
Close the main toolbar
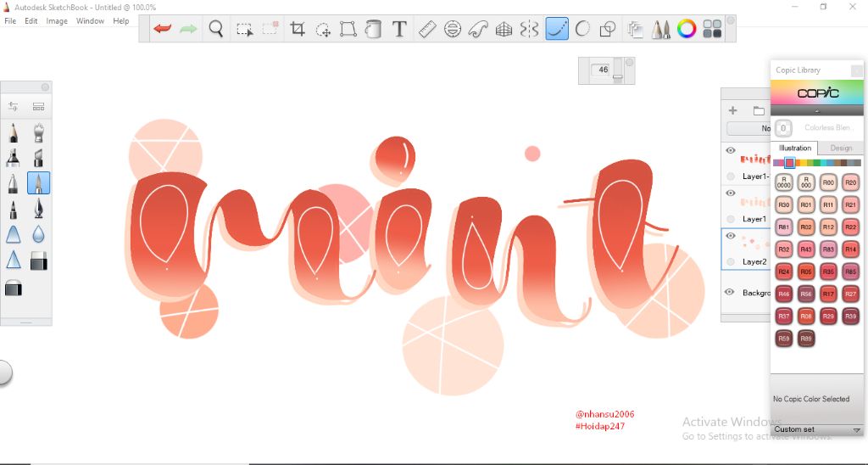(x=730, y=20)
